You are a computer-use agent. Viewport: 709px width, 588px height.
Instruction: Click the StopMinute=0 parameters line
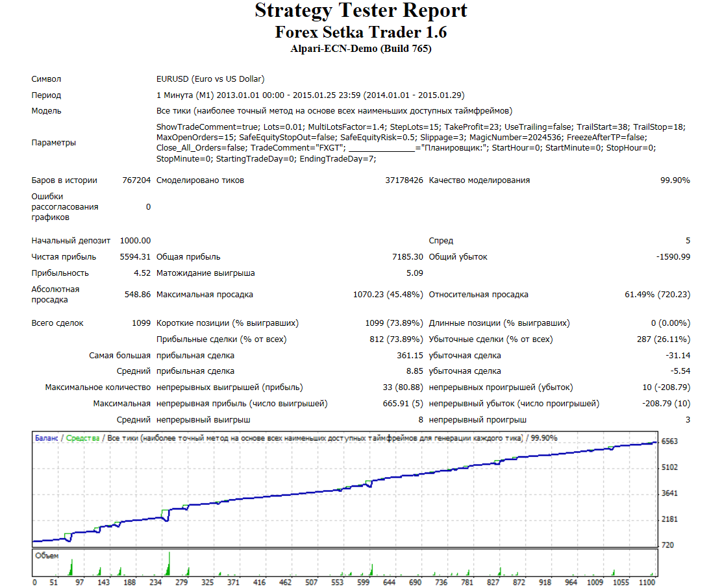coord(266,159)
